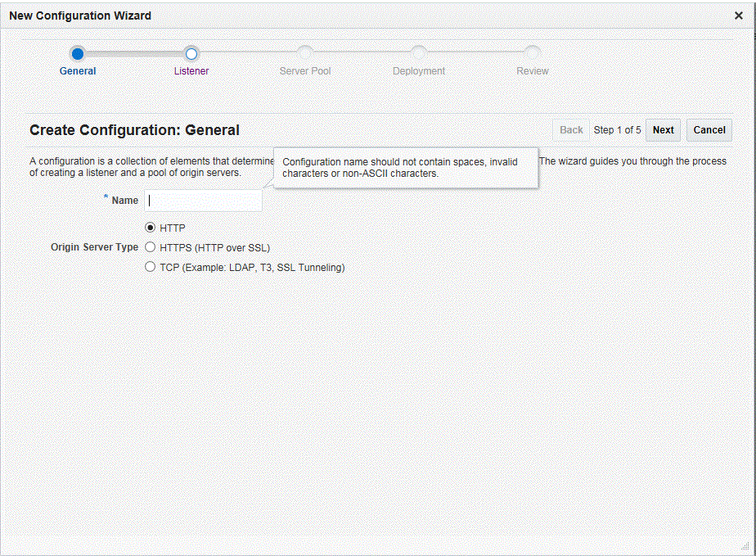Click the Next button
Image resolution: width=756 pixels, height=556 pixels.
pyautogui.click(x=663, y=130)
